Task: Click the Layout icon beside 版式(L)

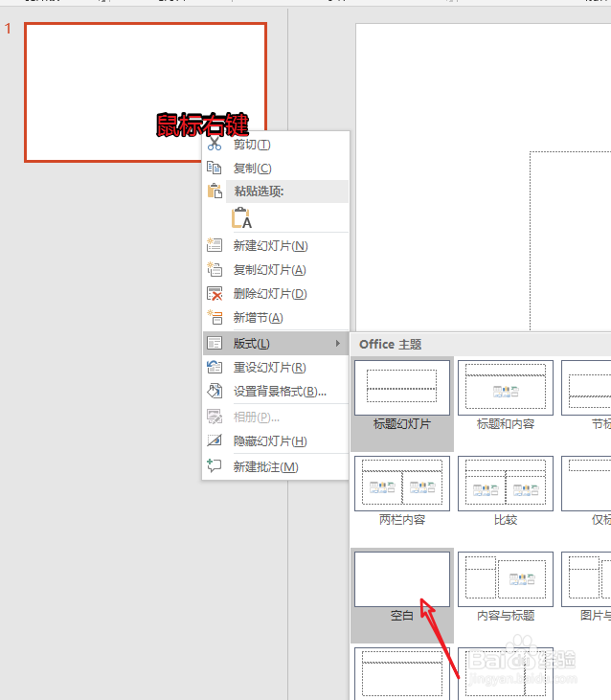Action: [215, 344]
